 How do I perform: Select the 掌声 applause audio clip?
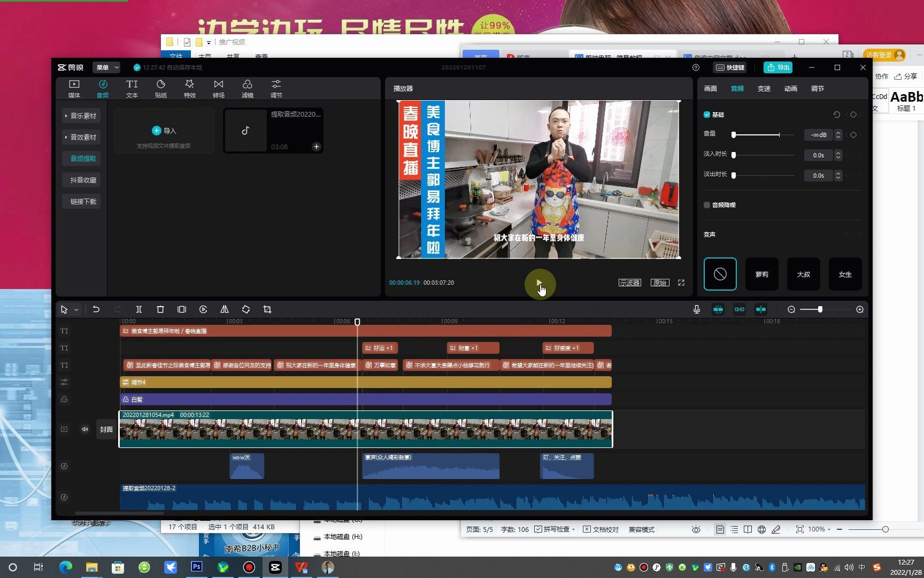[430, 466]
